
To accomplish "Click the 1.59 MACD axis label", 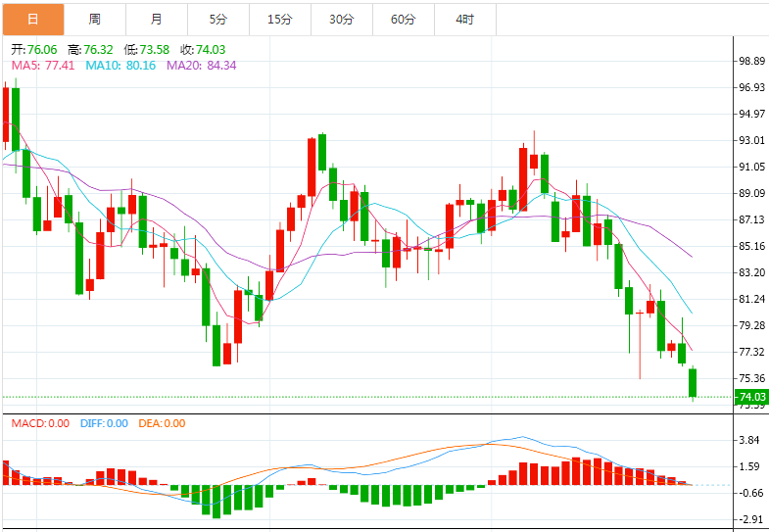I will tap(749, 466).
